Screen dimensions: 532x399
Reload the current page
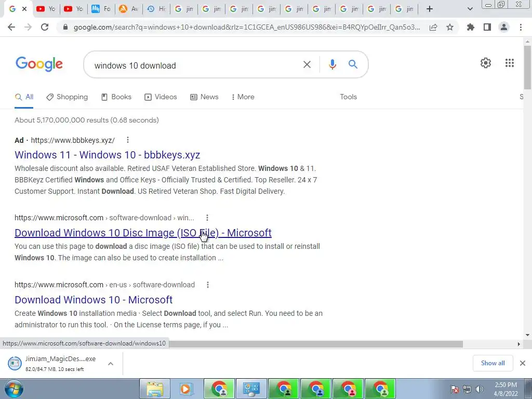(x=45, y=27)
